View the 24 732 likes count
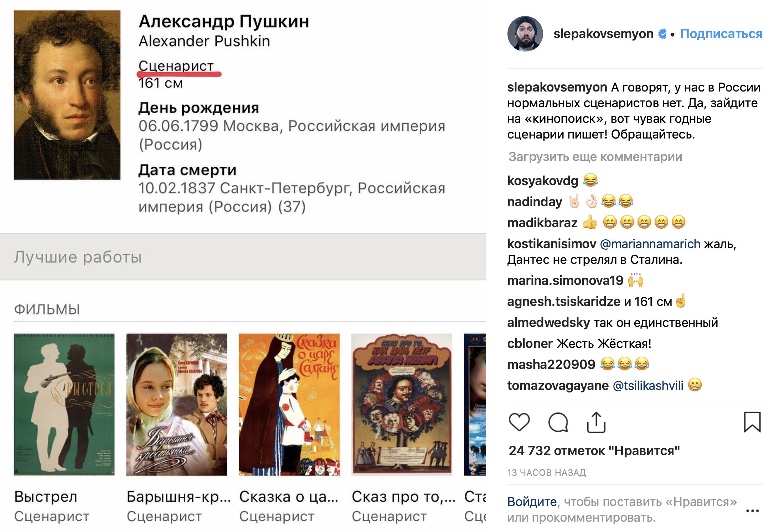Image resolution: width=784 pixels, height=532 pixels. [x=594, y=451]
